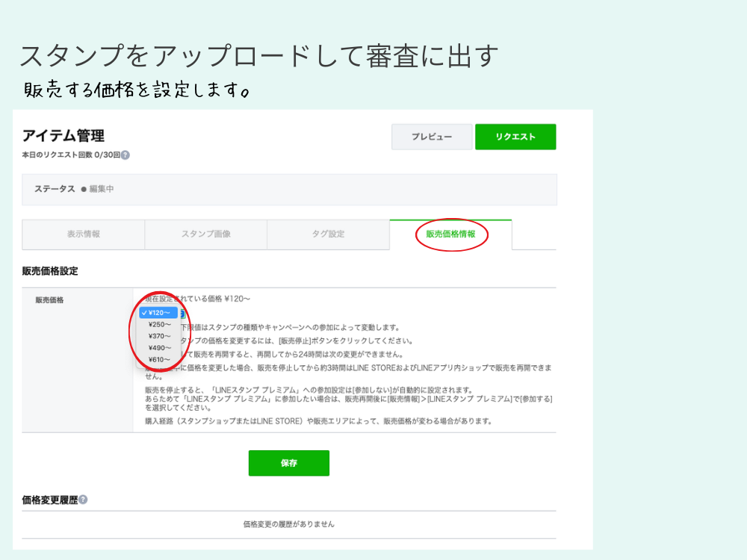747x560 pixels.
Task: Click the プレビュー button
Action: click(x=432, y=137)
